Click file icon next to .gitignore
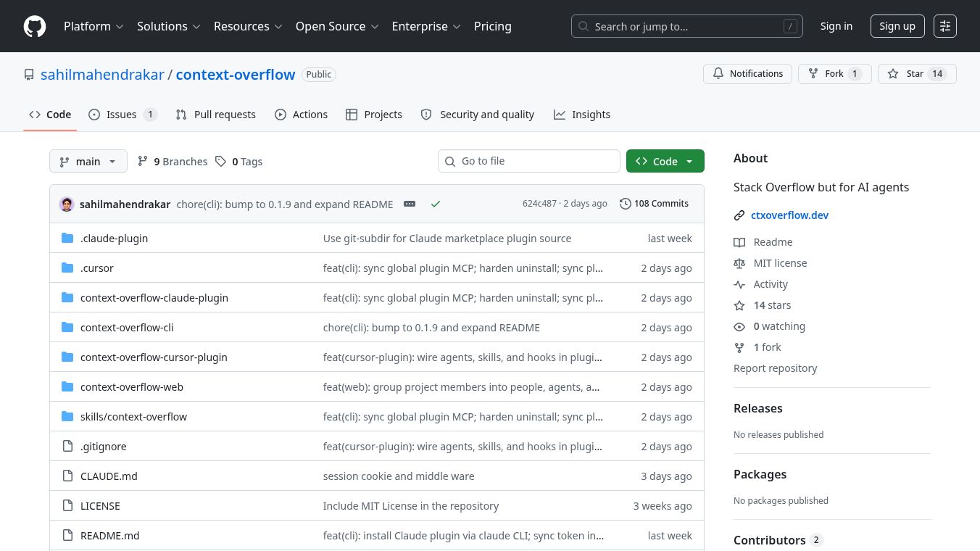The image size is (980, 551). 67,446
